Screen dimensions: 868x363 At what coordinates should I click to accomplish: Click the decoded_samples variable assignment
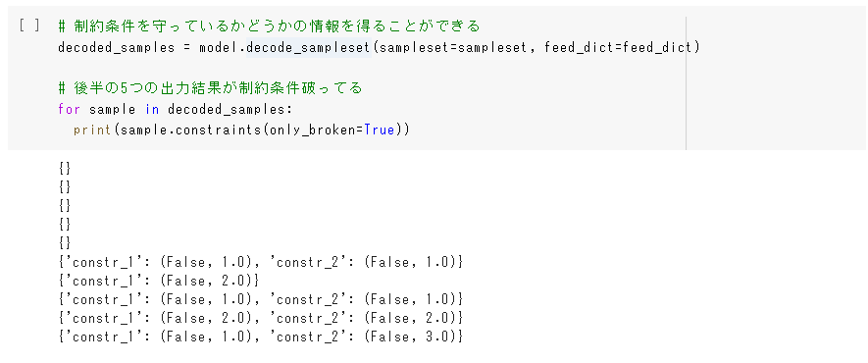coord(117,48)
